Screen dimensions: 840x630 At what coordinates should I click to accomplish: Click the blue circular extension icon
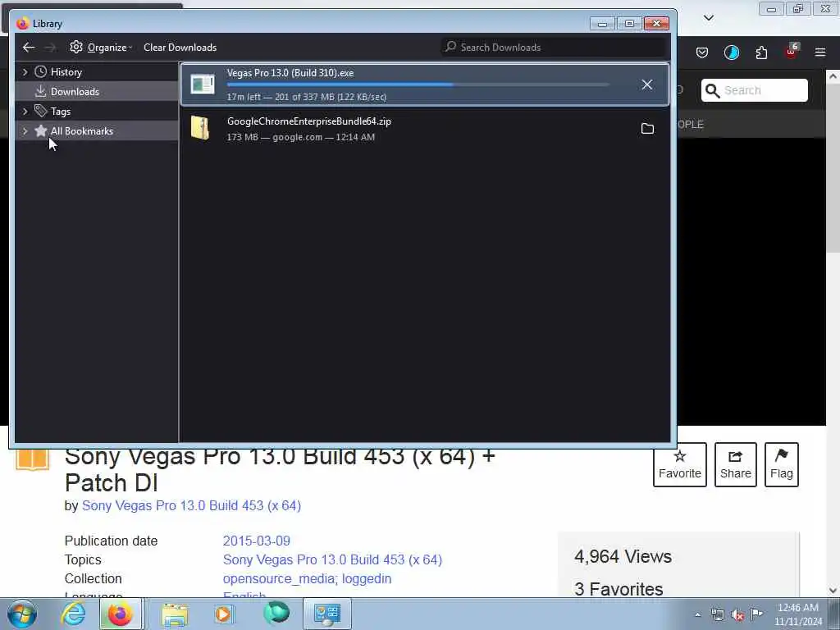[x=731, y=52]
